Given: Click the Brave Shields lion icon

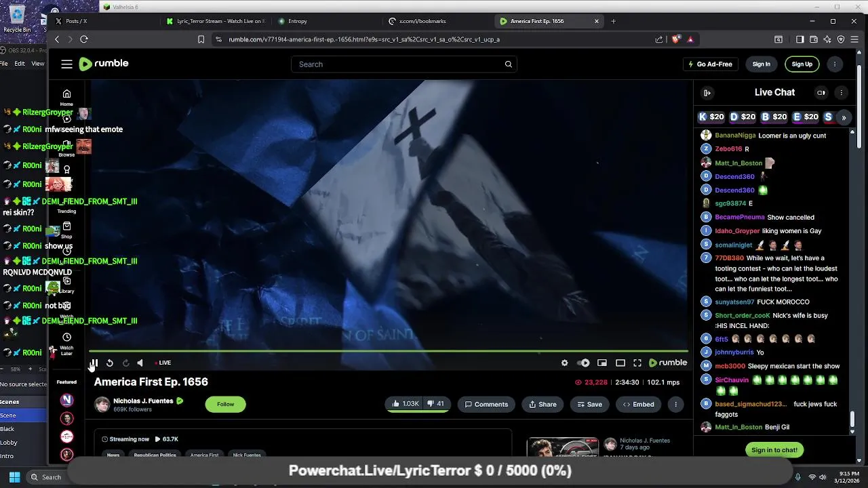Looking at the screenshot, I should (675, 39).
